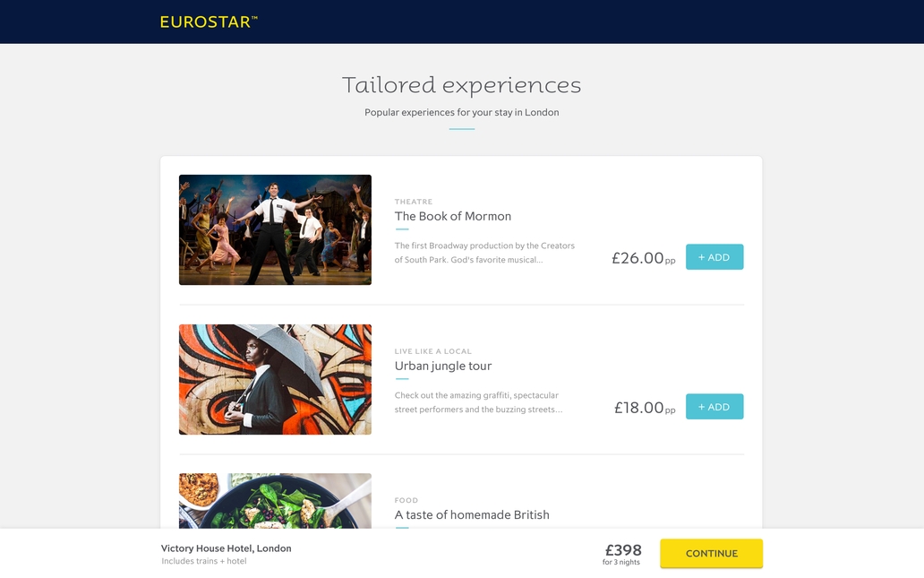Click the £26.00 pp price
This screenshot has height=578, width=924.
[644, 258]
